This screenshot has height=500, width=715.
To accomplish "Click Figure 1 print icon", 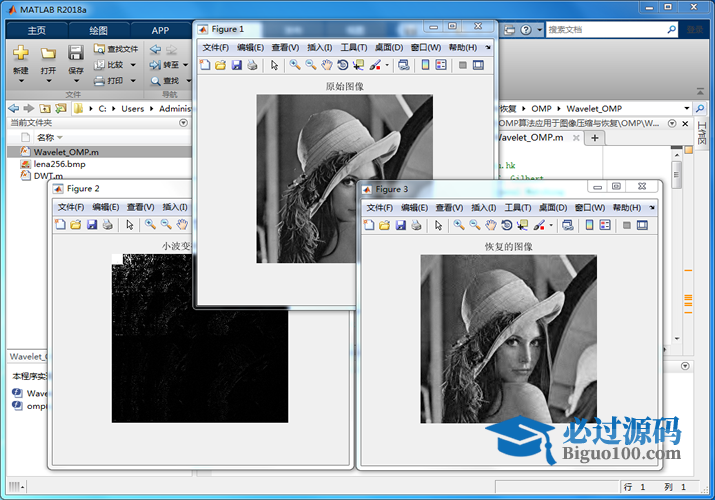I will pos(252,65).
